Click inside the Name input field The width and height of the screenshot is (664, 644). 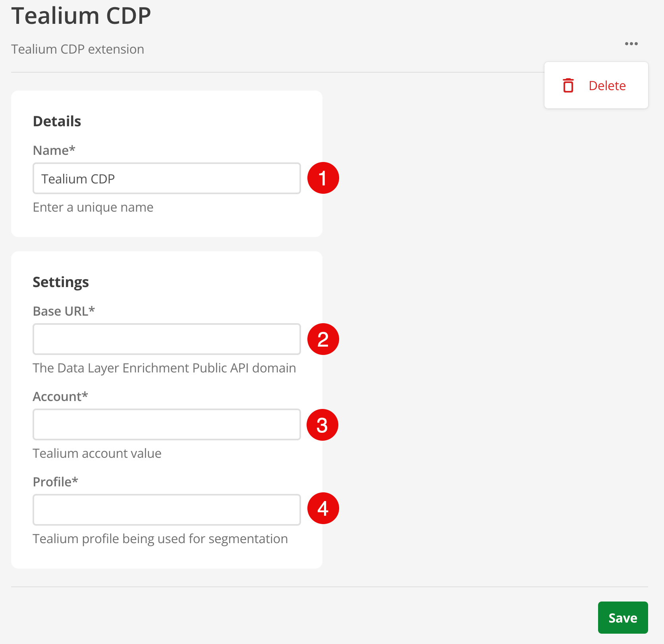click(166, 178)
